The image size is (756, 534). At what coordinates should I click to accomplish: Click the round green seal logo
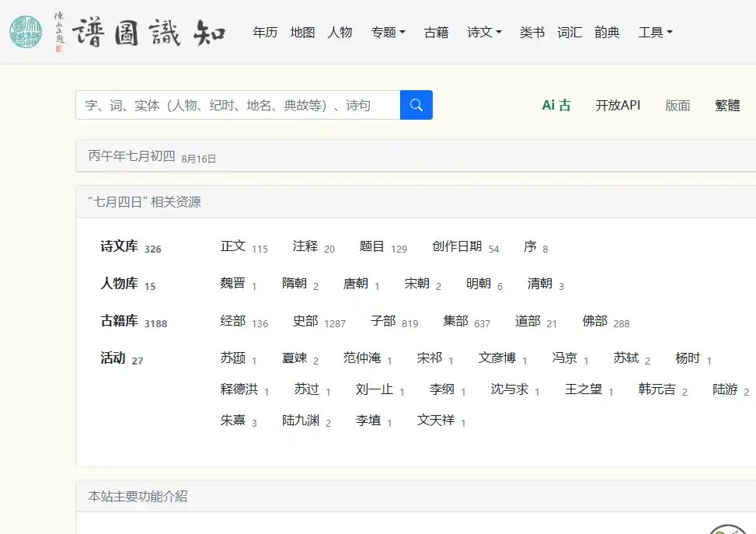[26, 32]
